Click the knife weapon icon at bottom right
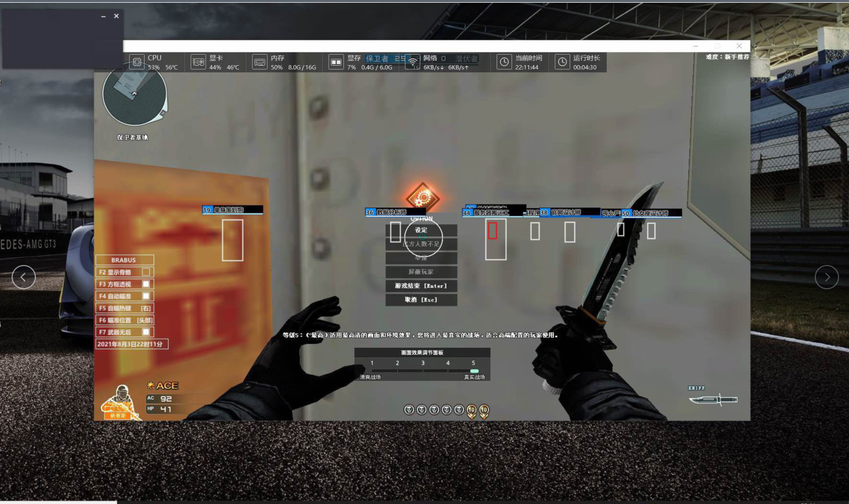Viewport: 849px width, 504px height. coord(713,399)
